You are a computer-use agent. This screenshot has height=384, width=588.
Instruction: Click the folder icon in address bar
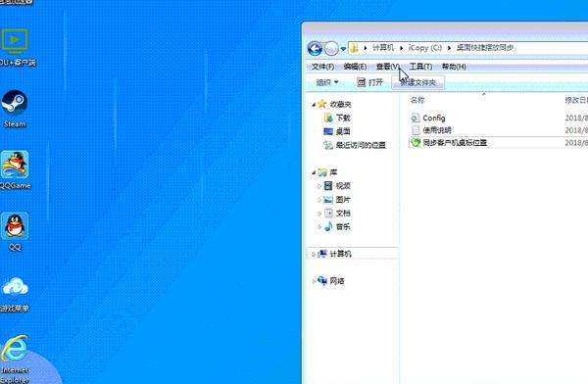[x=355, y=48]
